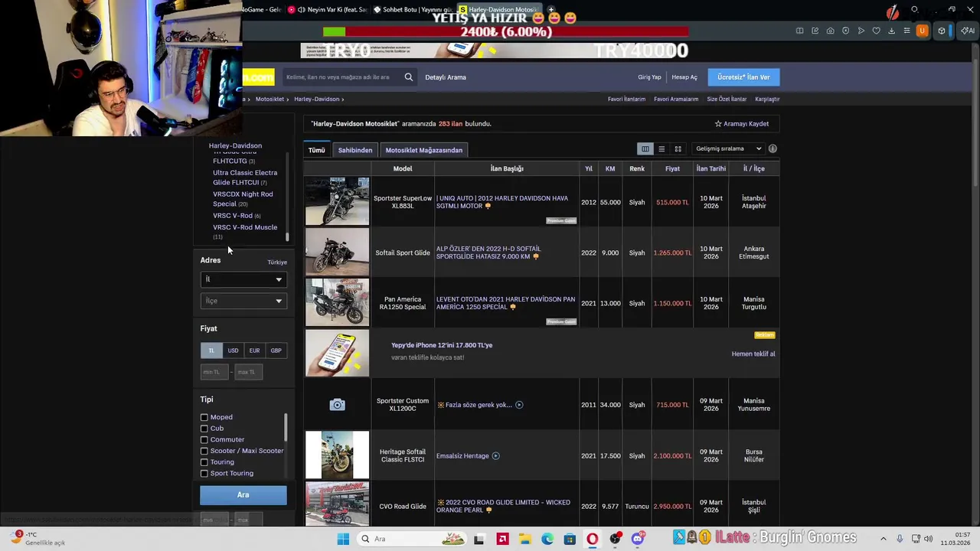Click the info icon beside sort dropdown

click(x=773, y=148)
